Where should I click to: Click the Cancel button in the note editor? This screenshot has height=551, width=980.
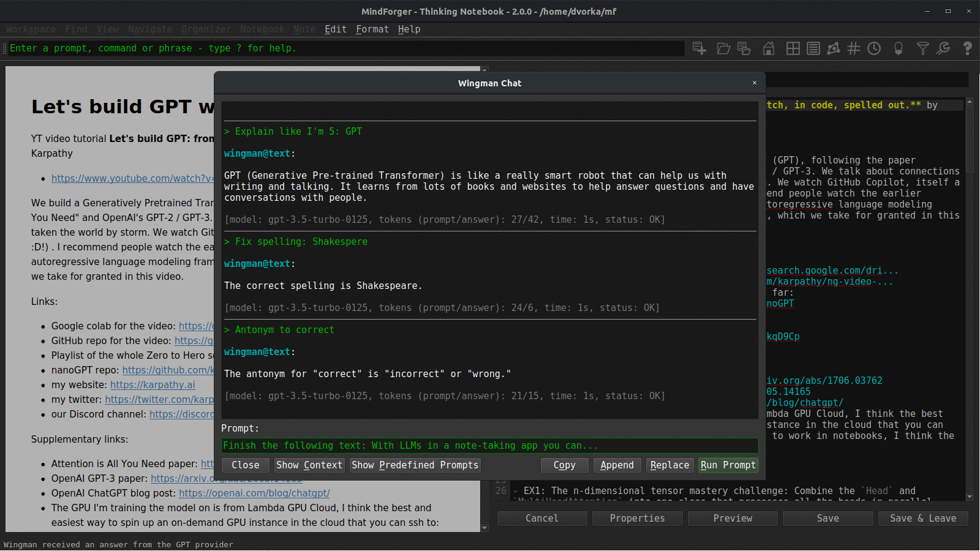coord(542,519)
